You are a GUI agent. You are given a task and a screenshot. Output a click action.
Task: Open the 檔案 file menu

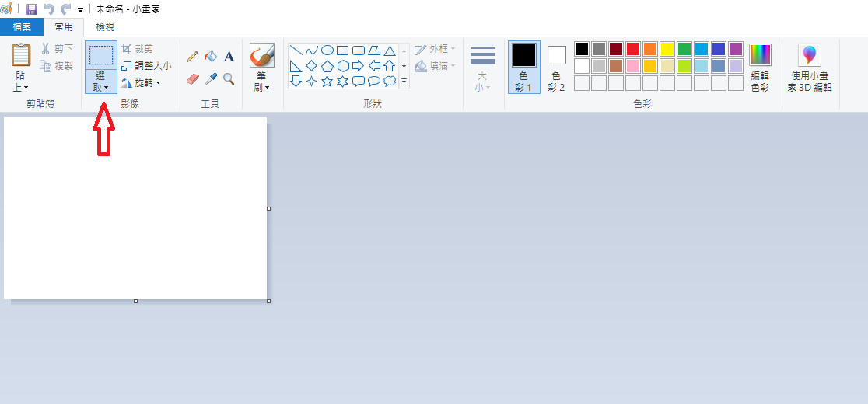(22, 27)
